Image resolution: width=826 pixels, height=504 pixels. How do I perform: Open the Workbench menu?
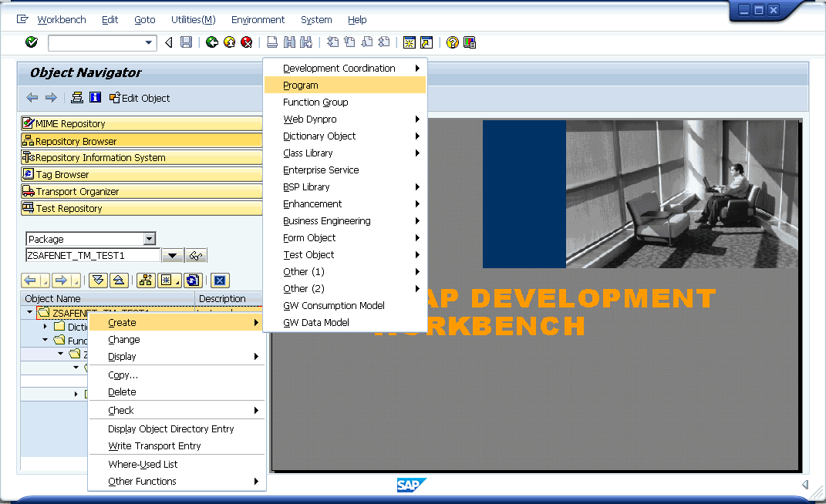click(62, 19)
